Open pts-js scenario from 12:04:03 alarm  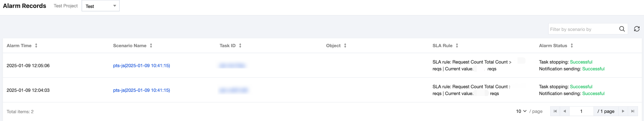click(x=141, y=90)
